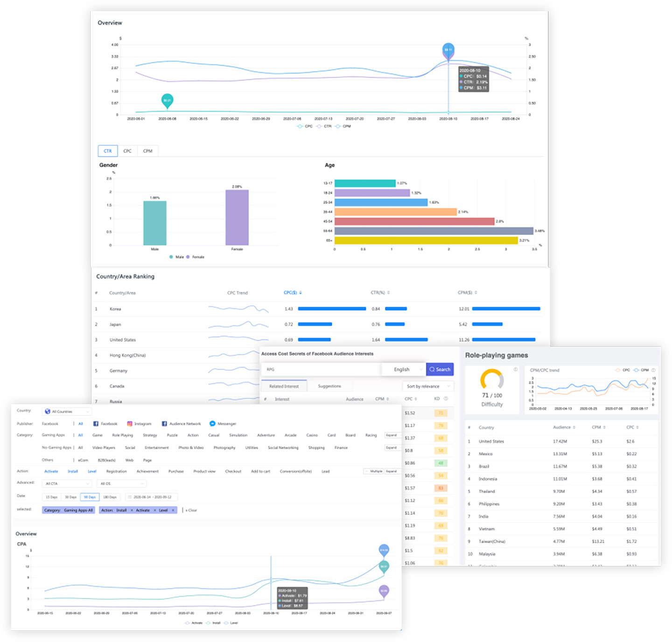
Task: Remove the Install action tag via its X
Action: (x=132, y=510)
